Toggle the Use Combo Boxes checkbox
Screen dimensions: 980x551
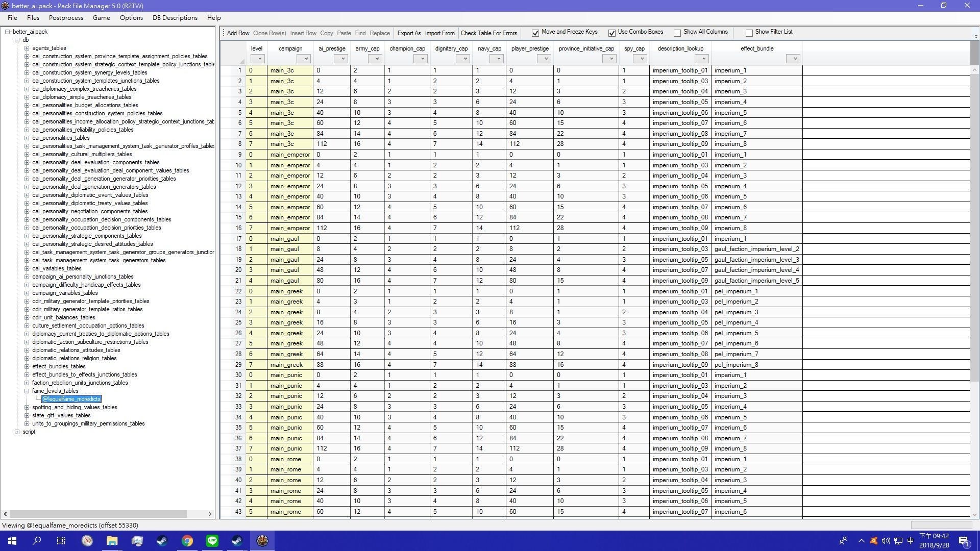[x=612, y=33]
